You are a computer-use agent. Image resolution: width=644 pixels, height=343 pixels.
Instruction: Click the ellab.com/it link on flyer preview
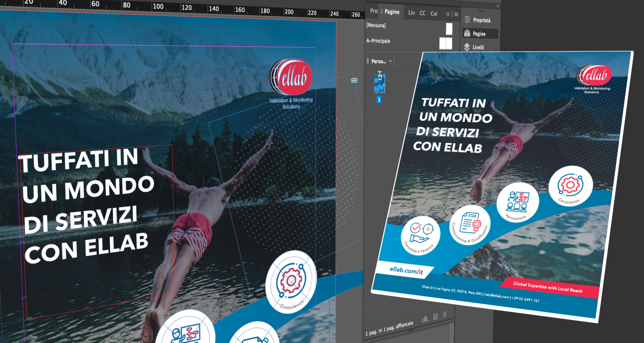[x=406, y=270]
